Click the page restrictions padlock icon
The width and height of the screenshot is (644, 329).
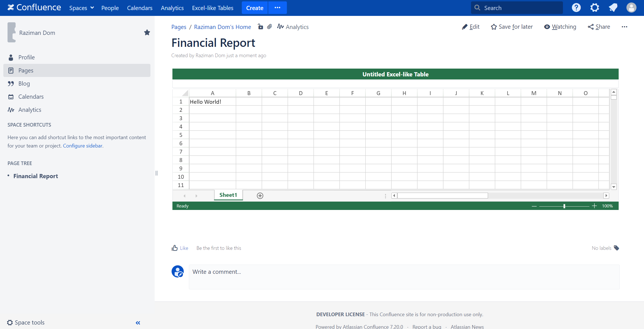(260, 27)
